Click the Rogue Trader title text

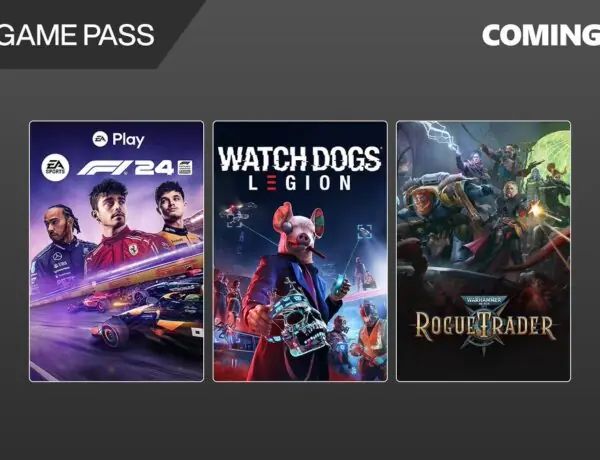coord(484,326)
